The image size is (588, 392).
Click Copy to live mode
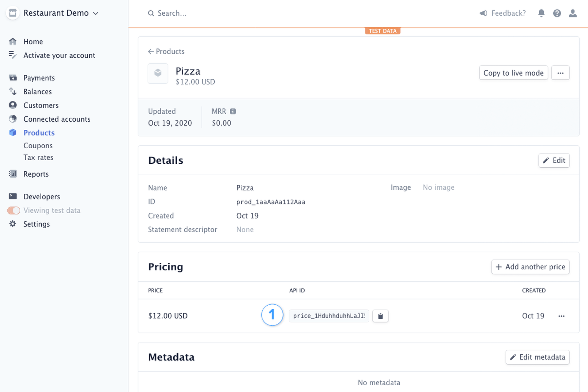point(513,73)
